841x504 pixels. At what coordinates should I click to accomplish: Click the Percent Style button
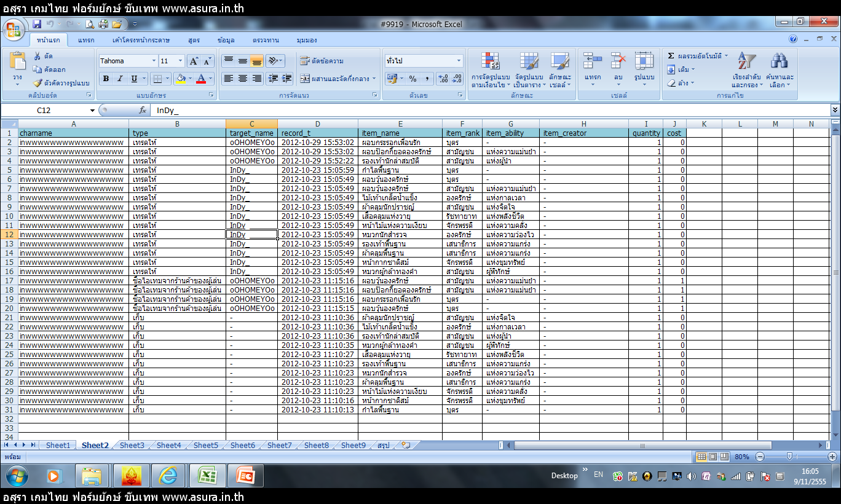pyautogui.click(x=413, y=79)
